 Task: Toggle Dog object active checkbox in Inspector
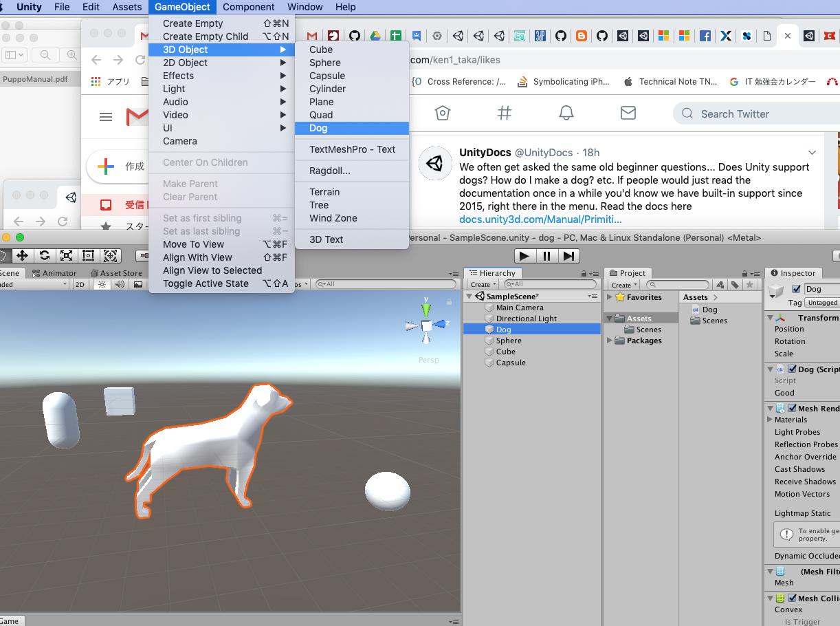pyautogui.click(x=797, y=289)
